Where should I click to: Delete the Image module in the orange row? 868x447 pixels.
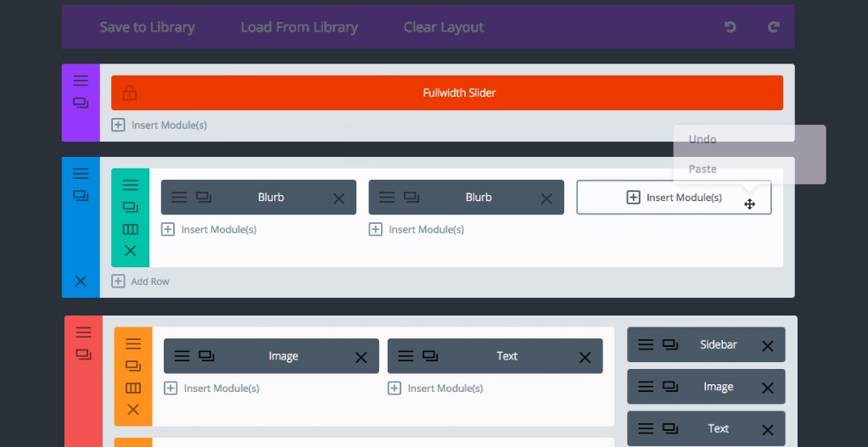coord(361,357)
